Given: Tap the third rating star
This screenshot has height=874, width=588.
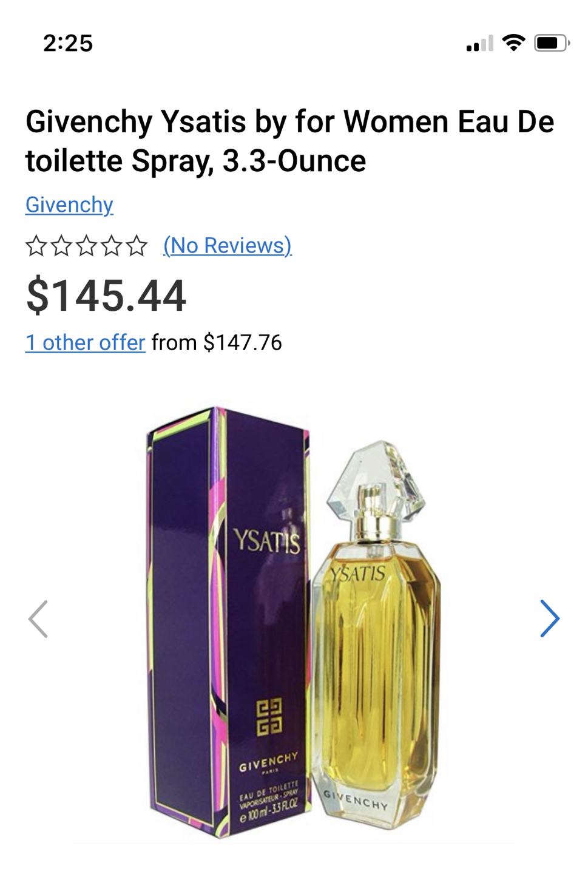Looking at the screenshot, I should (x=86, y=246).
